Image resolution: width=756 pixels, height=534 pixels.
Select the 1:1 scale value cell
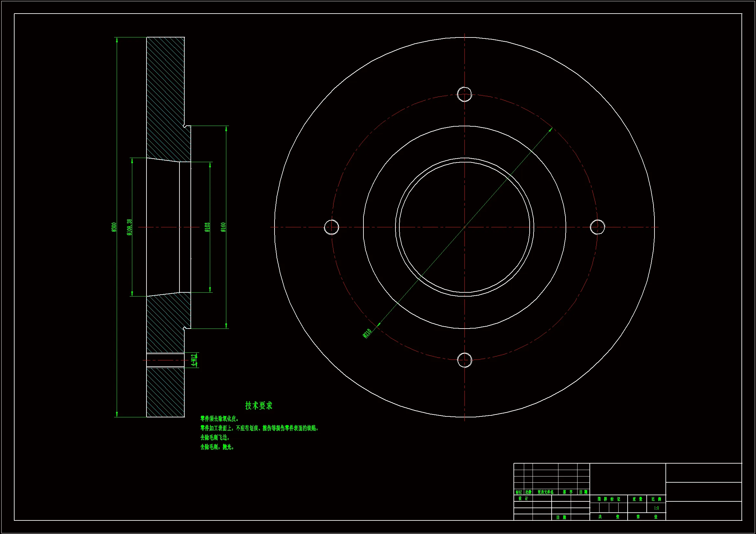tap(656, 508)
